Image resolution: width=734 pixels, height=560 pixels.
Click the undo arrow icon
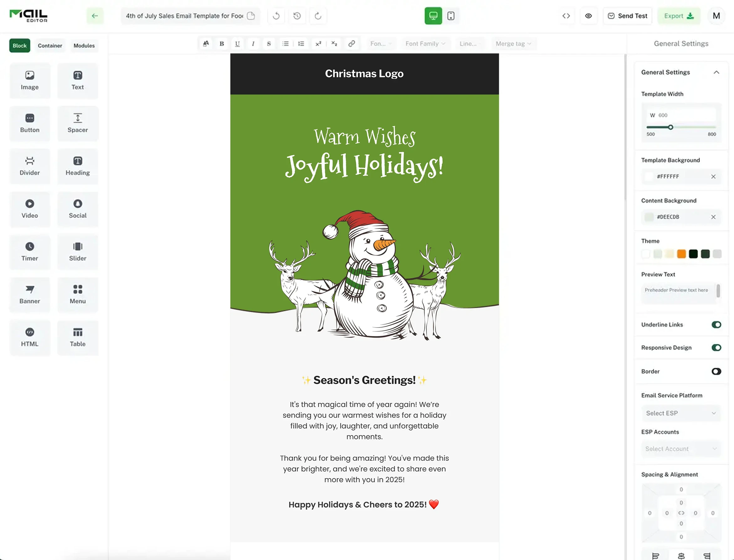(276, 16)
